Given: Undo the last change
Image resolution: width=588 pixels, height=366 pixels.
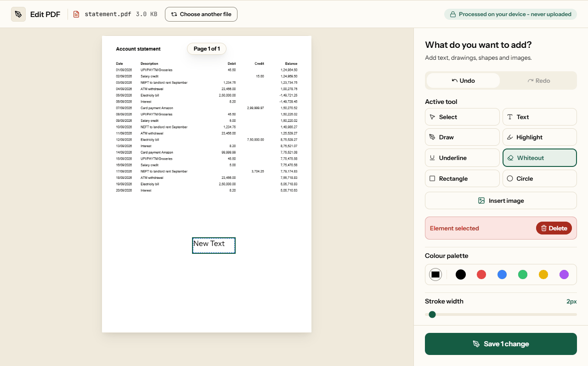Looking at the screenshot, I should [463, 80].
